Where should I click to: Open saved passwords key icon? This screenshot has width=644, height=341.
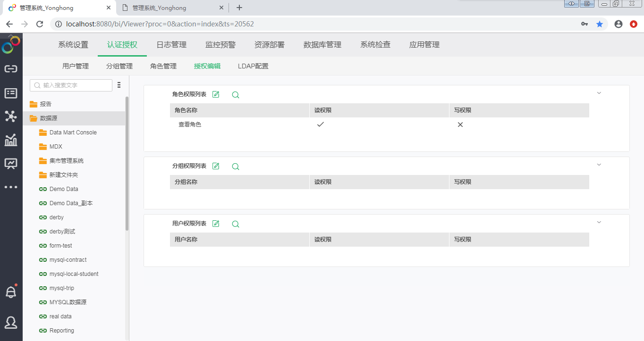[585, 24]
